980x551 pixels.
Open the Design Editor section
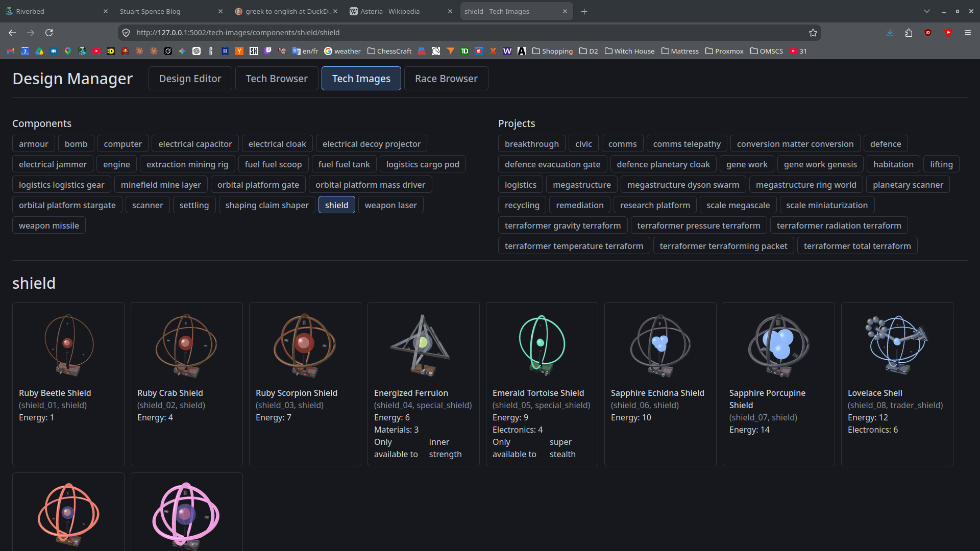tap(190, 79)
